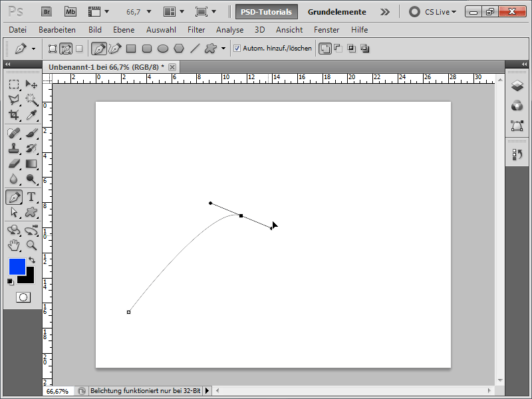Viewport: 532px width, 399px height.
Task: Open the Paths panel icon
Action: (x=517, y=126)
